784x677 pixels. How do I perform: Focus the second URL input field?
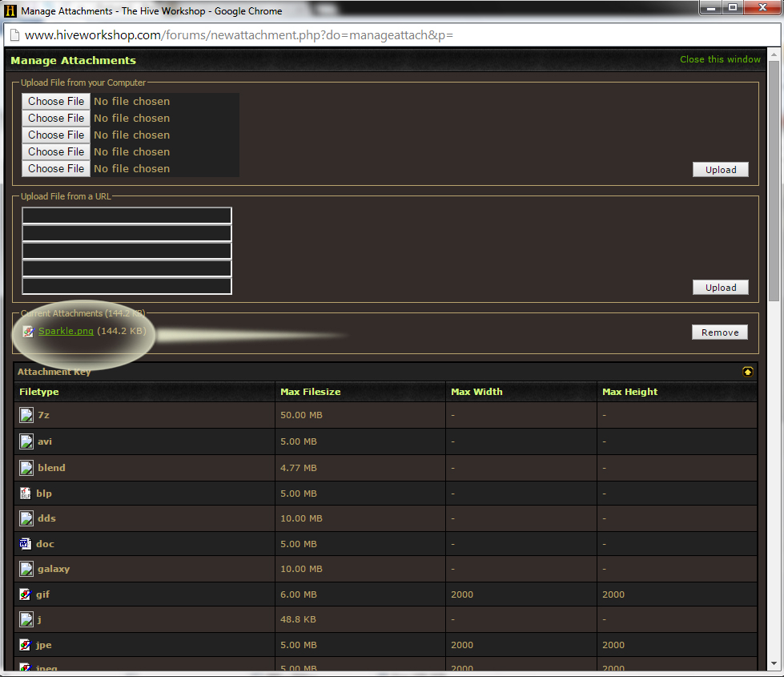(x=127, y=233)
